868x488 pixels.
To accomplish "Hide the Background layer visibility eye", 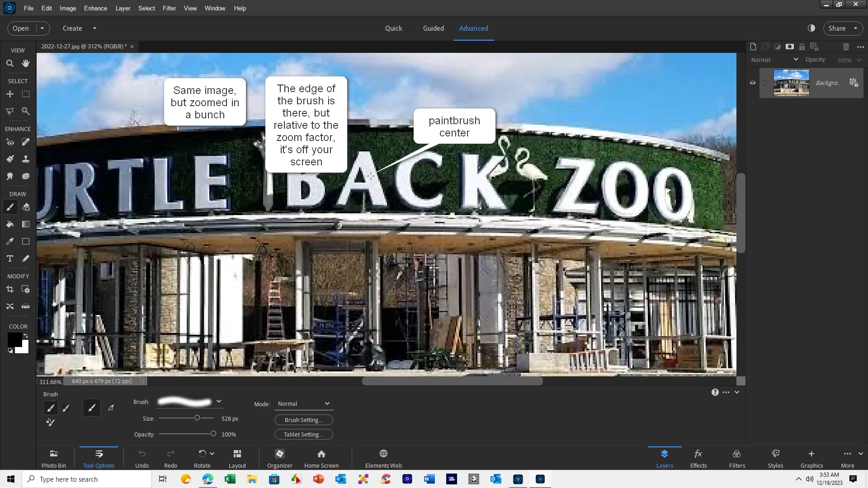I will click(x=753, y=83).
